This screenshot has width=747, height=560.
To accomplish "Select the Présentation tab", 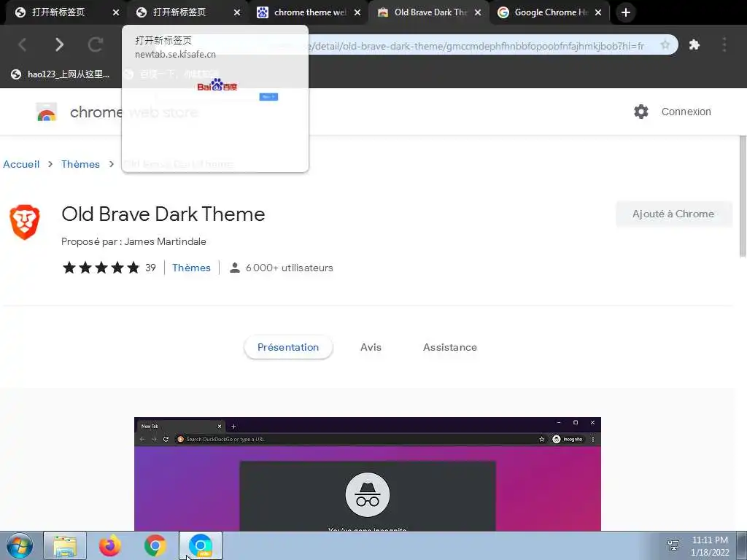I will 287,347.
